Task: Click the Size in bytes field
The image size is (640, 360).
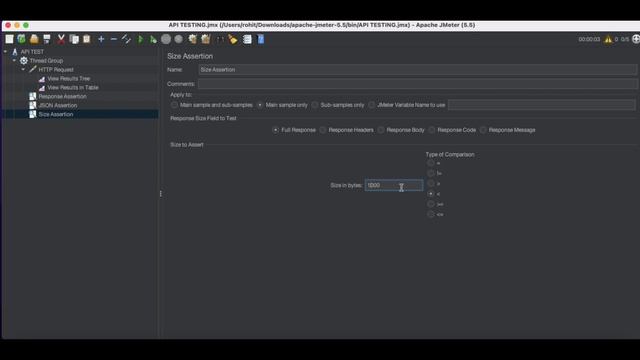Action: coord(394,185)
